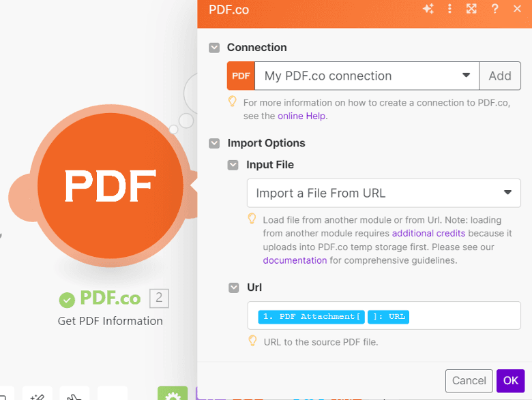This screenshot has height=402, width=532.
Task: Click the orange PDF connection badge
Action: 241,76
